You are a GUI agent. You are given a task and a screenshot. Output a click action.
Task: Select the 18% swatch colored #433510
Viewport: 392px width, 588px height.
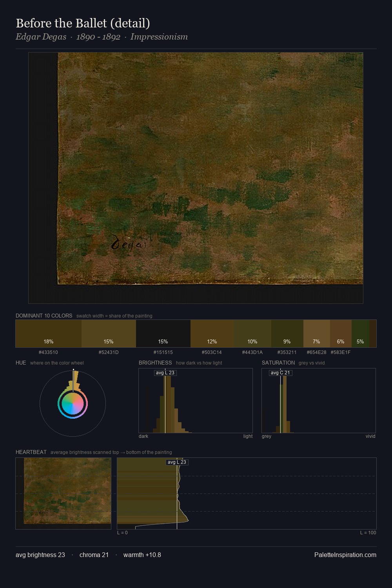(49, 334)
